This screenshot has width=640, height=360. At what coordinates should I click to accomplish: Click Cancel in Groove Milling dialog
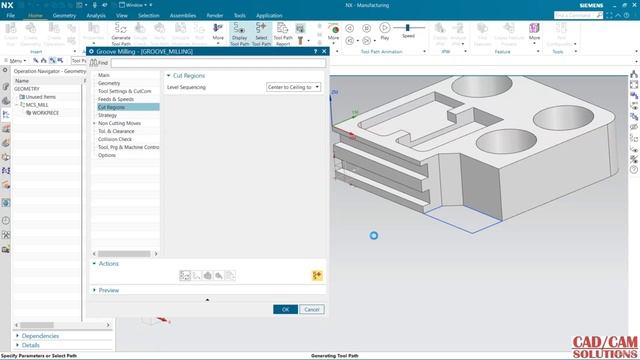coord(312,309)
